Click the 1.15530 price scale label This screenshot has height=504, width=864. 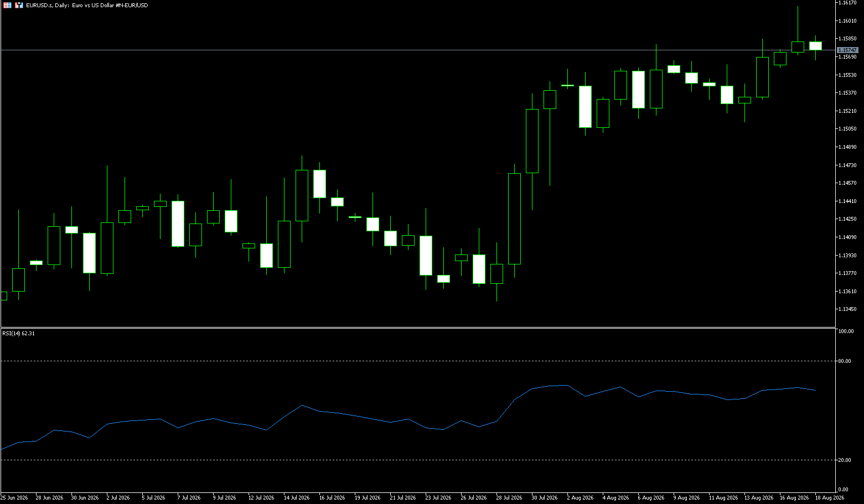[847, 75]
